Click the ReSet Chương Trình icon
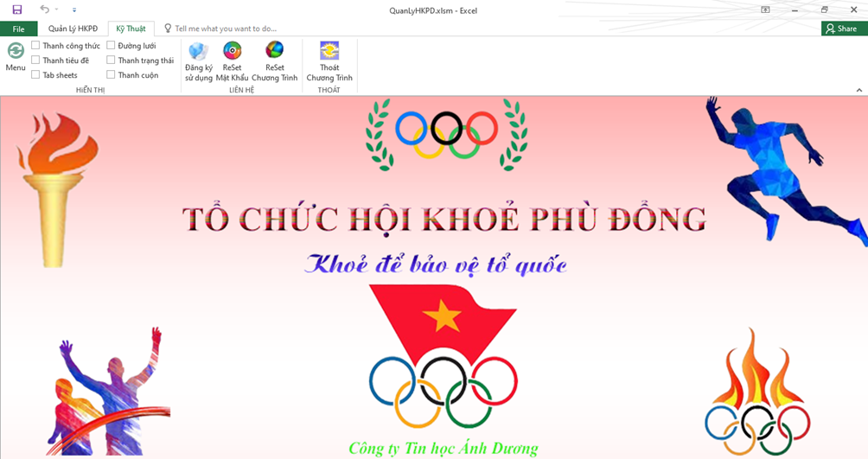868x459 pixels. click(x=275, y=50)
